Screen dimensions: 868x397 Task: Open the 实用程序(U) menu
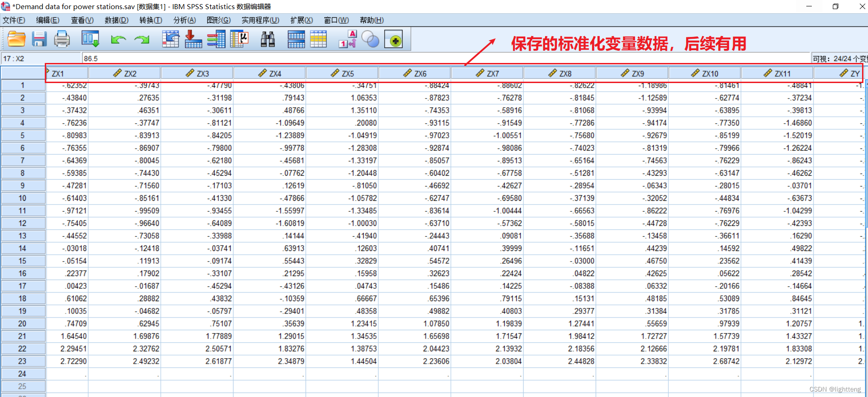point(260,20)
